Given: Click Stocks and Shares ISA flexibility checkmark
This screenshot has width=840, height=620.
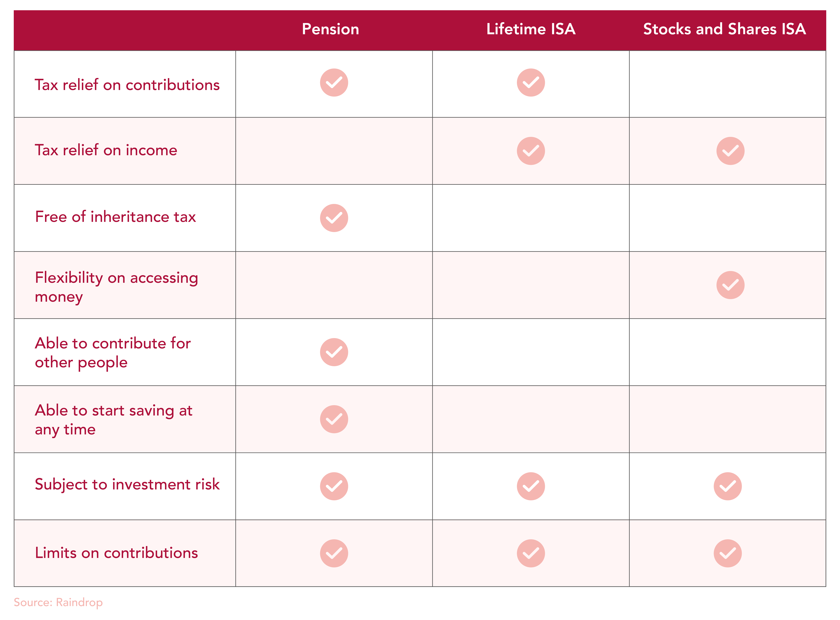Looking at the screenshot, I should pyautogui.click(x=730, y=285).
